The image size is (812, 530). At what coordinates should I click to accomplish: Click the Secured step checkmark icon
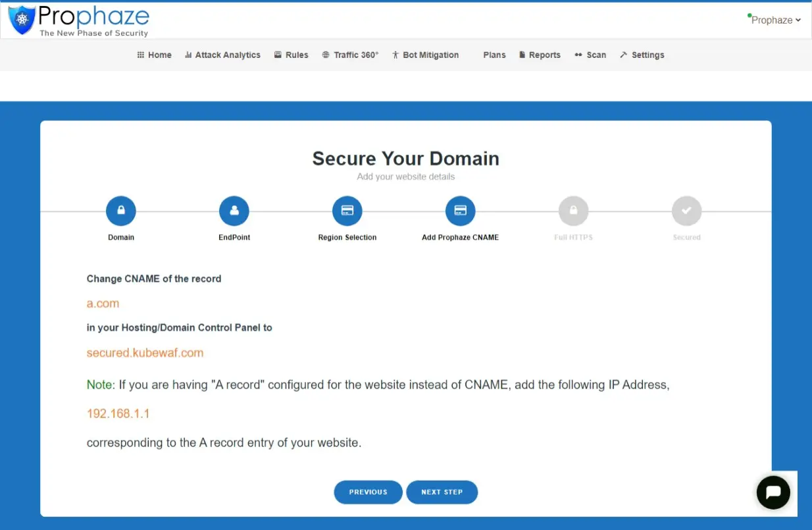click(x=686, y=211)
